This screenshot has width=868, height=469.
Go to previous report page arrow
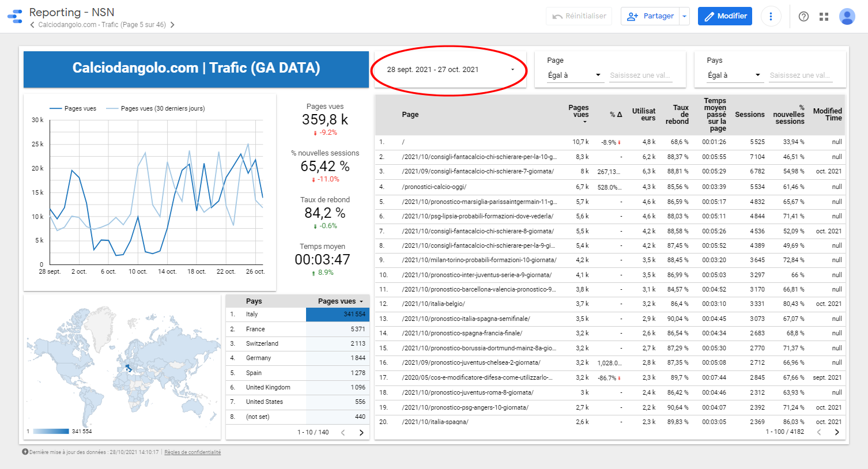pyautogui.click(x=32, y=25)
